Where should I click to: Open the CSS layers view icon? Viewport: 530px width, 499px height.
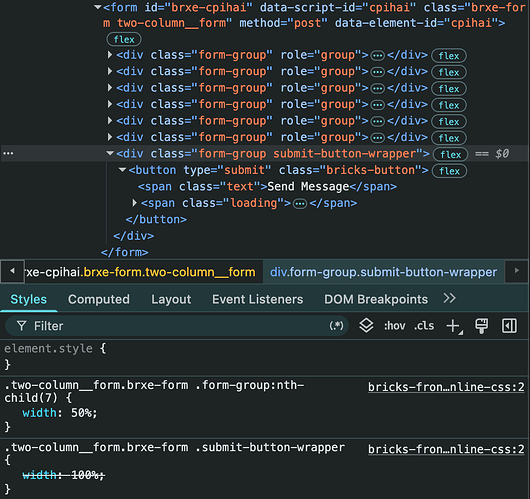click(366, 326)
